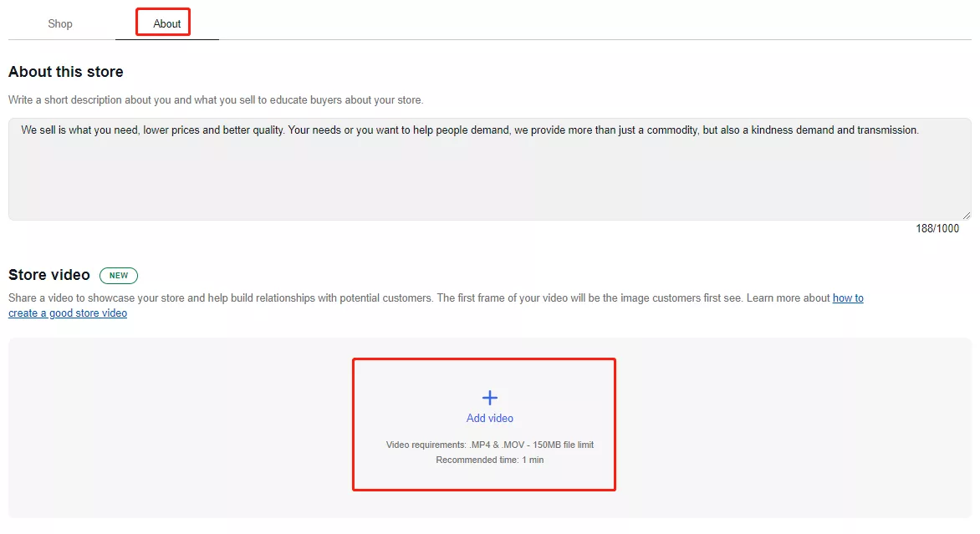Click the green NEW badge
The image size is (980, 534).
118,276
